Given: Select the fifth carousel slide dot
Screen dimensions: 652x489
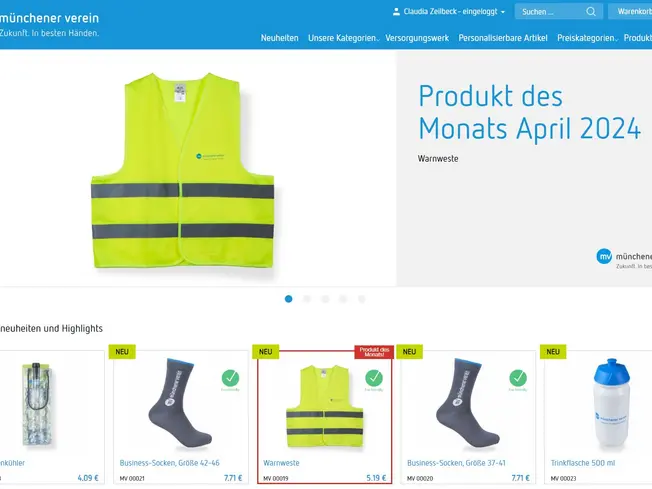Looking at the screenshot, I should click(361, 299).
